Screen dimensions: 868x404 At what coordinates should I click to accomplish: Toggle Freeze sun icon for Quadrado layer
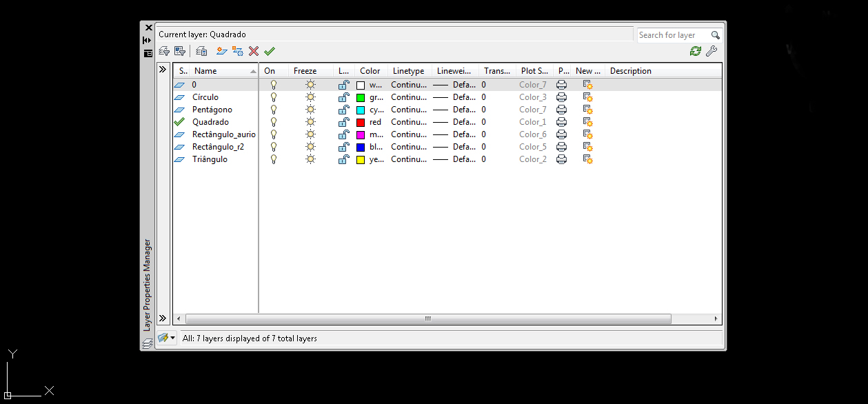[x=311, y=122]
